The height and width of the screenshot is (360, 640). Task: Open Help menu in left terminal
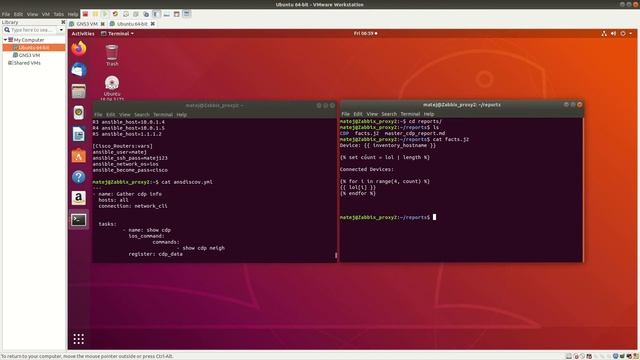[x=182, y=115]
